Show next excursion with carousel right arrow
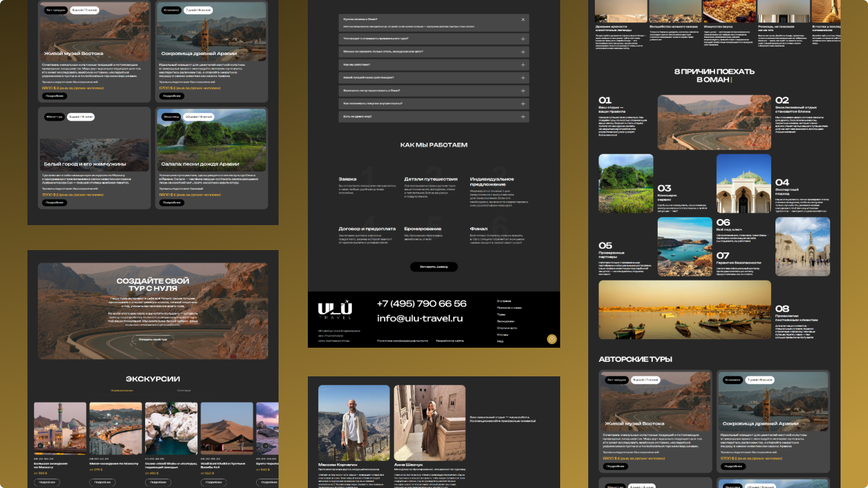Viewport: 868px width, 488px height. pyautogui.click(x=265, y=445)
